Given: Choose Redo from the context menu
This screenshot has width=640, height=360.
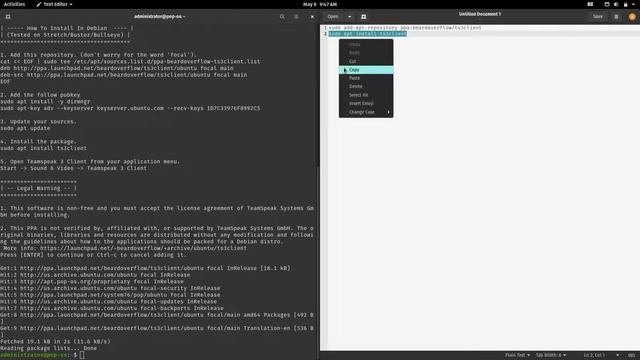Looking at the screenshot, I should [366, 53].
